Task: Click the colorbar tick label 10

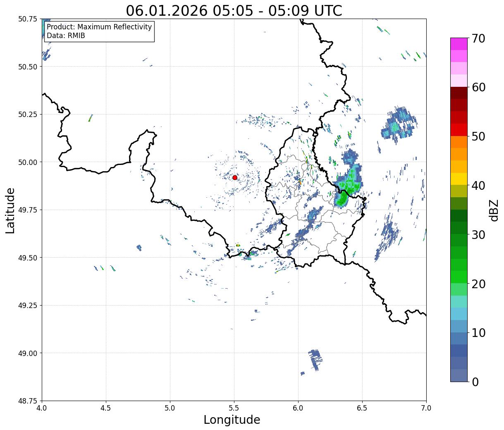Action: click(478, 333)
